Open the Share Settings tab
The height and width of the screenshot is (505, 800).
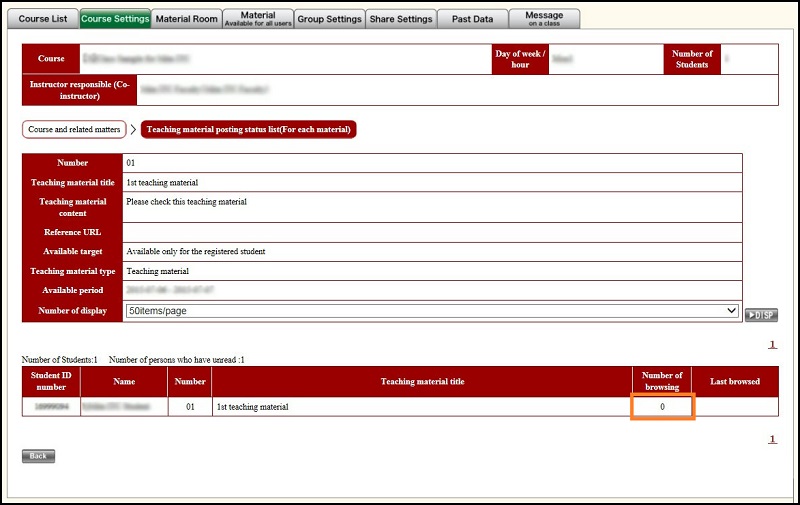[x=401, y=19]
